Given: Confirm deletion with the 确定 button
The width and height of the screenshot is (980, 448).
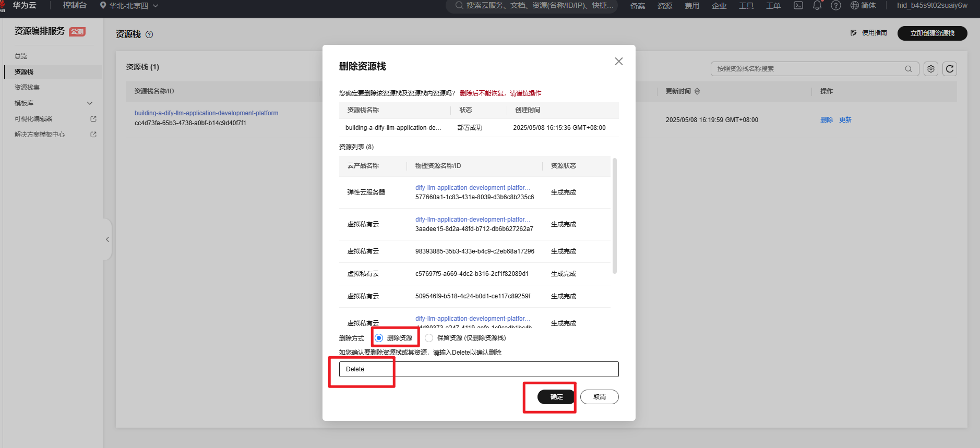Looking at the screenshot, I should [x=556, y=397].
